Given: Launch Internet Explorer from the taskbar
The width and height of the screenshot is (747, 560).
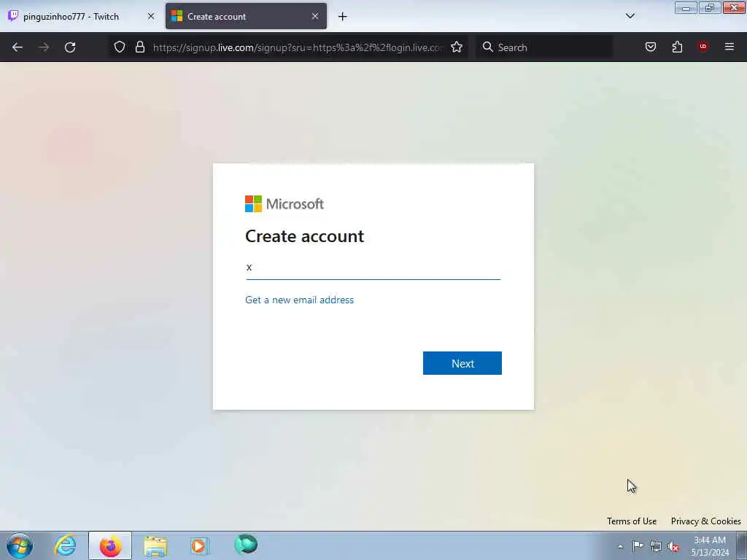Looking at the screenshot, I should 65,545.
